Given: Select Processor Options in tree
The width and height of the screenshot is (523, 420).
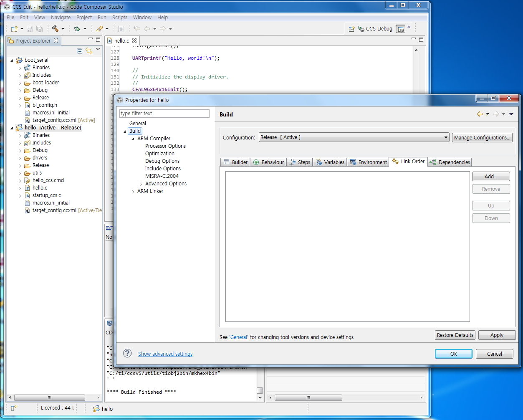Looking at the screenshot, I should [x=165, y=146].
